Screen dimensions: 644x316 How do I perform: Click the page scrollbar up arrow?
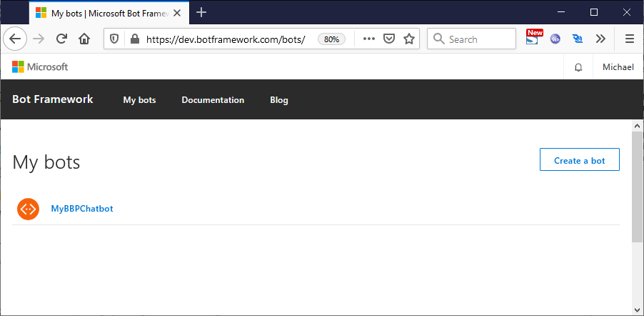[637, 126]
